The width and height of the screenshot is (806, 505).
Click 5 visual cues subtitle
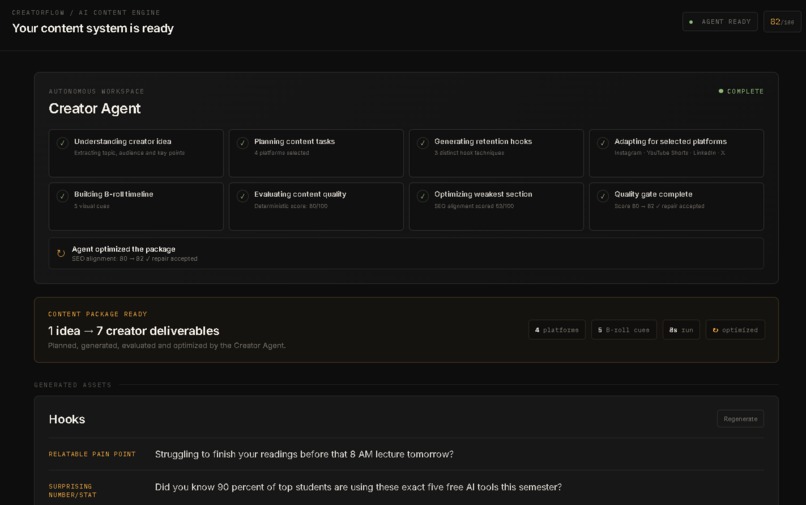tap(91, 206)
